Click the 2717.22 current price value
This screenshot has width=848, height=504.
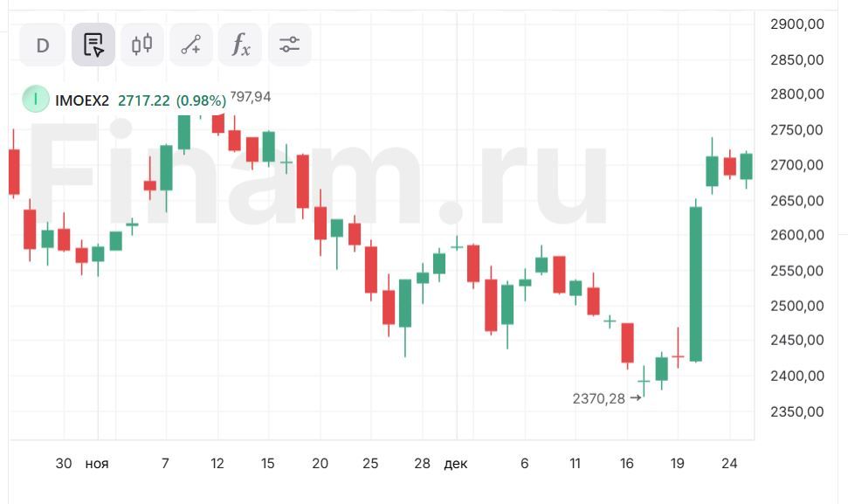[x=144, y=100]
